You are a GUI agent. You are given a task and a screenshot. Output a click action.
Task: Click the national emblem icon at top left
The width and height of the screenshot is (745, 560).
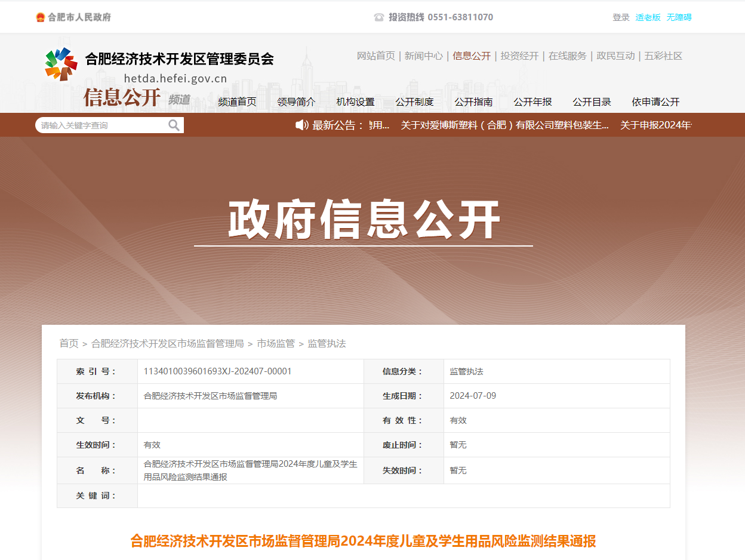(x=40, y=17)
